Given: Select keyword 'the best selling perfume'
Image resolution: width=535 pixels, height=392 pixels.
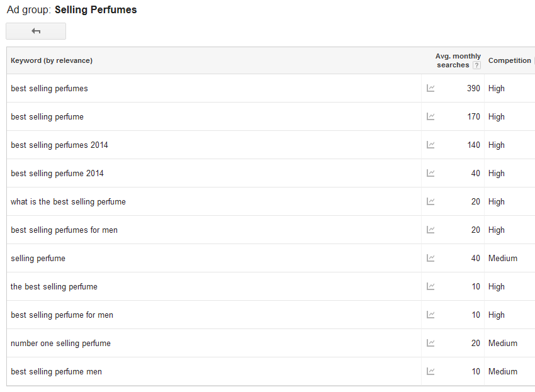Looking at the screenshot, I should tap(54, 287).
